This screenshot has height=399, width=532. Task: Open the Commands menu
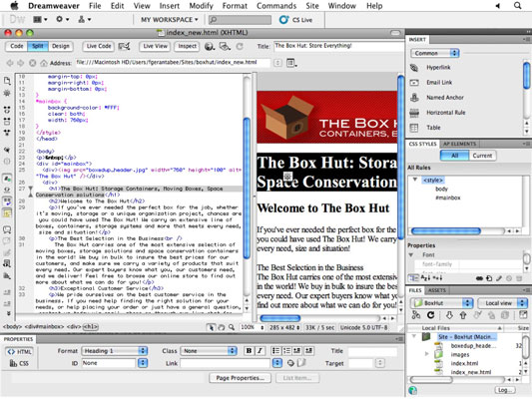pos(276,6)
